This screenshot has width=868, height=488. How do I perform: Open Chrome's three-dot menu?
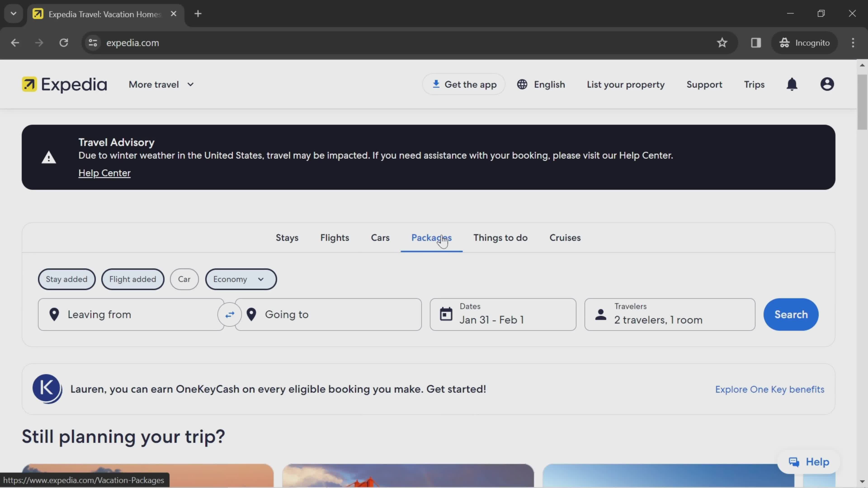point(853,43)
